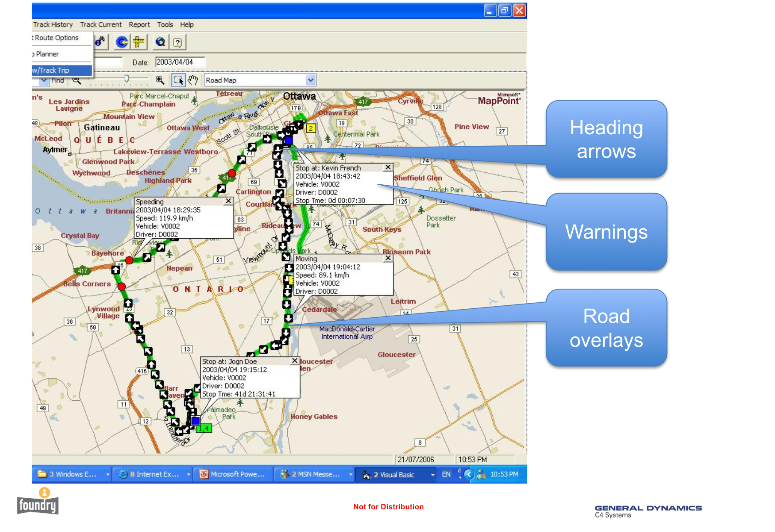Image resolution: width=775 pixels, height=532 pixels.
Task: Click the status bar time 10:53 PM
Action: tap(473, 459)
